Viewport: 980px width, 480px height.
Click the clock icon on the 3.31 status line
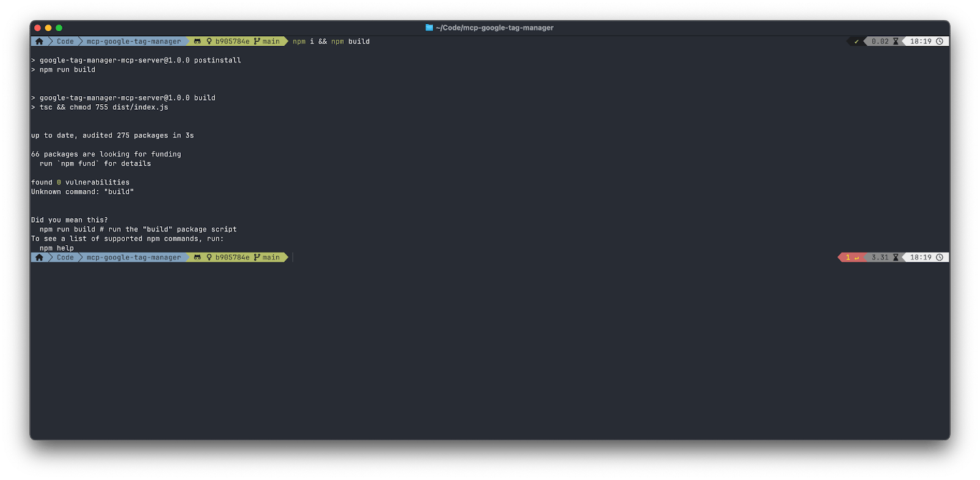[940, 257]
